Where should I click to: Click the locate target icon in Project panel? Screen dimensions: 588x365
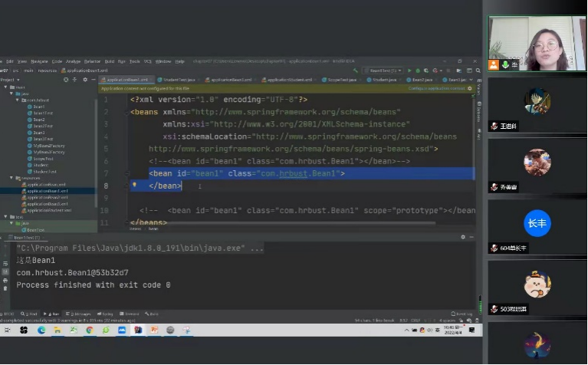coord(68,80)
